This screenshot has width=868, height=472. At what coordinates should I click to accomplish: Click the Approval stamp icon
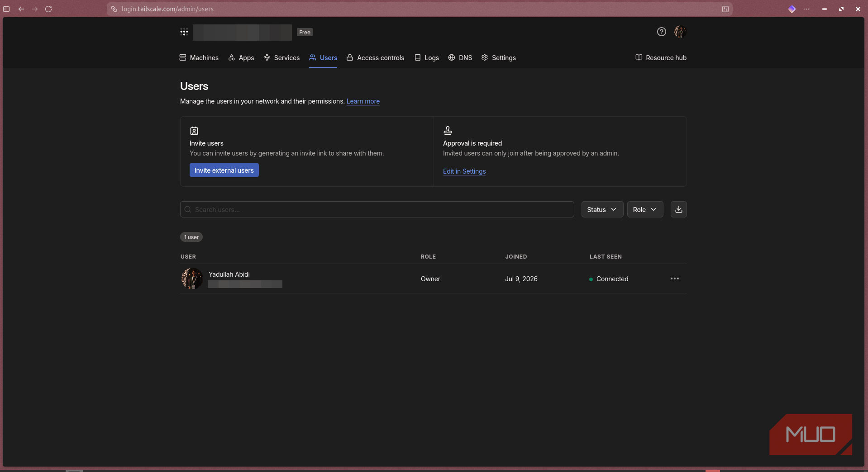coord(448,131)
